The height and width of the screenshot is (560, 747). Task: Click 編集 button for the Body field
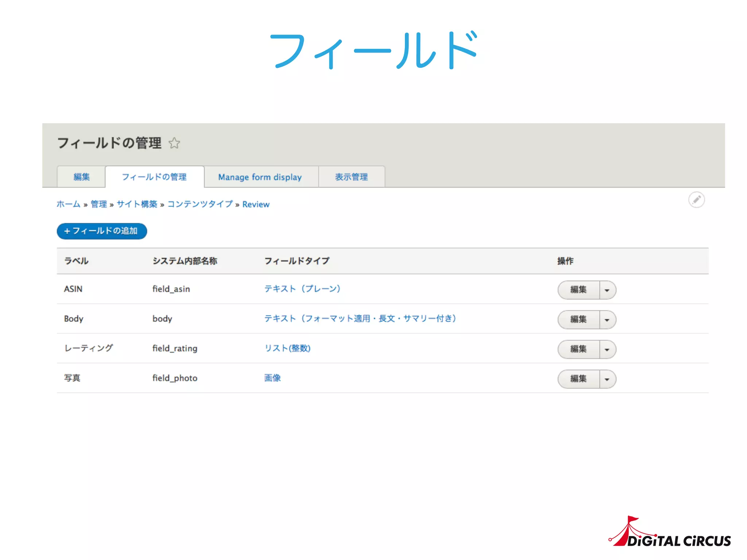(x=578, y=320)
